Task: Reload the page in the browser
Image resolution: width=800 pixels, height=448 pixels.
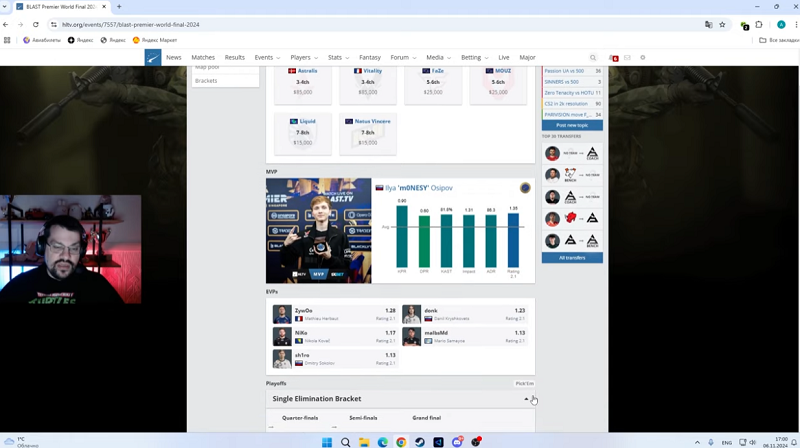Action: [36, 24]
